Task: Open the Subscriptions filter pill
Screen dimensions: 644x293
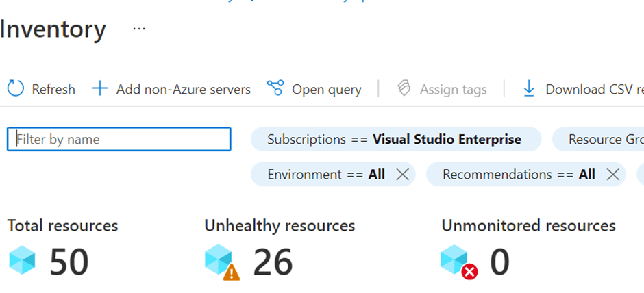Action: pos(395,140)
